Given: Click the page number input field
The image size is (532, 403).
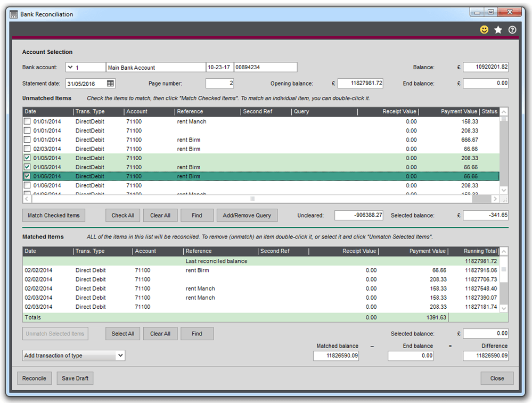Looking at the screenshot, I should (219, 84).
